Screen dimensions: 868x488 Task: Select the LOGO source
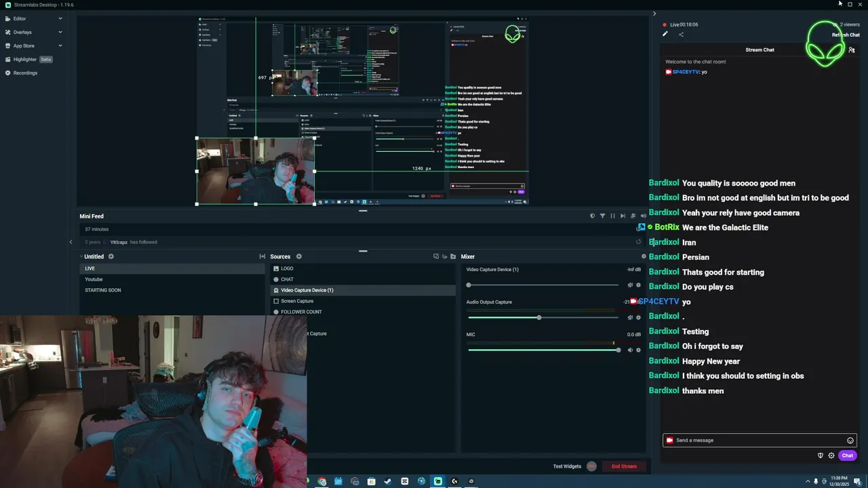[x=363, y=268]
